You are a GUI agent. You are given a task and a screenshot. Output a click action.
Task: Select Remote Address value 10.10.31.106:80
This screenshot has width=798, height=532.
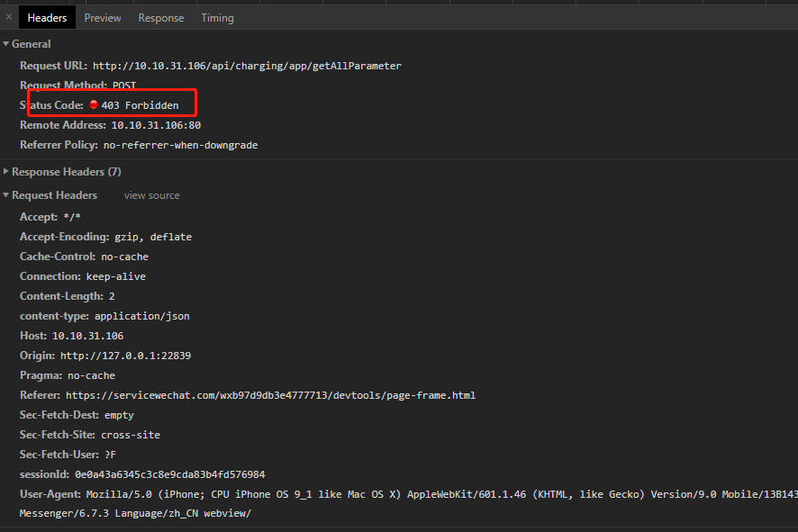(x=156, y=125)
